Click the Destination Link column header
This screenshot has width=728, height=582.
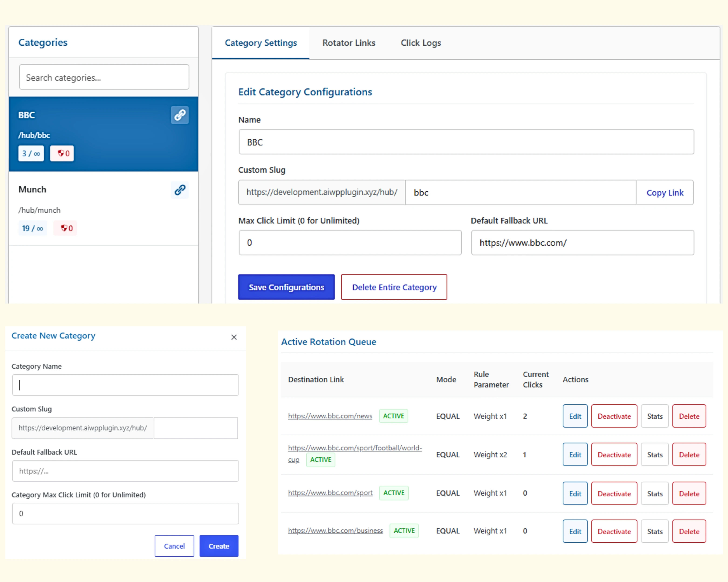[316, 379]
